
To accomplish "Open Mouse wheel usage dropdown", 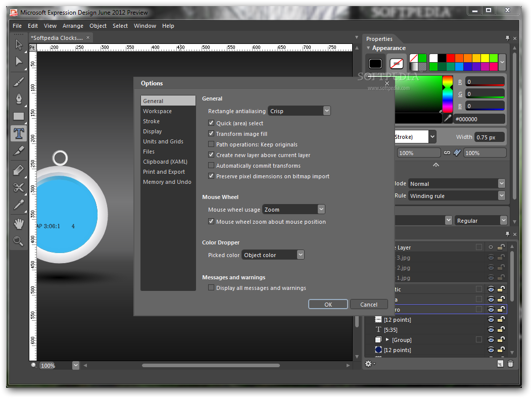I will click(294, 209).
